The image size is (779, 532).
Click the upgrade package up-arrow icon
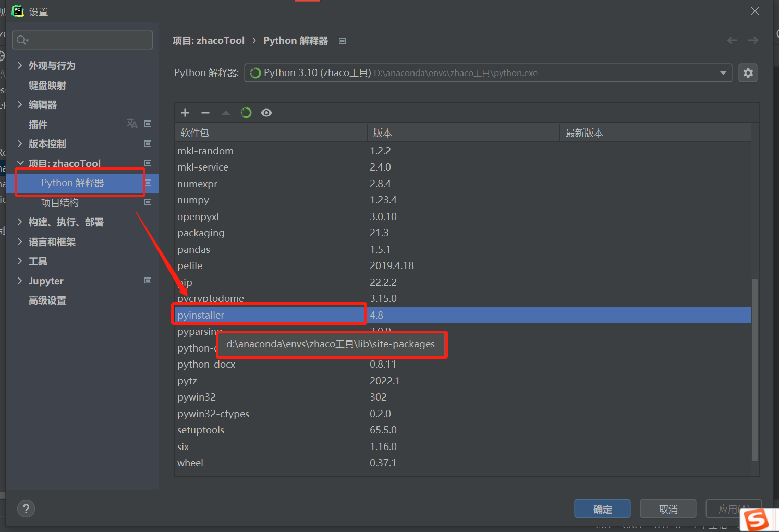pyautogui.click(x=226, y=113)
